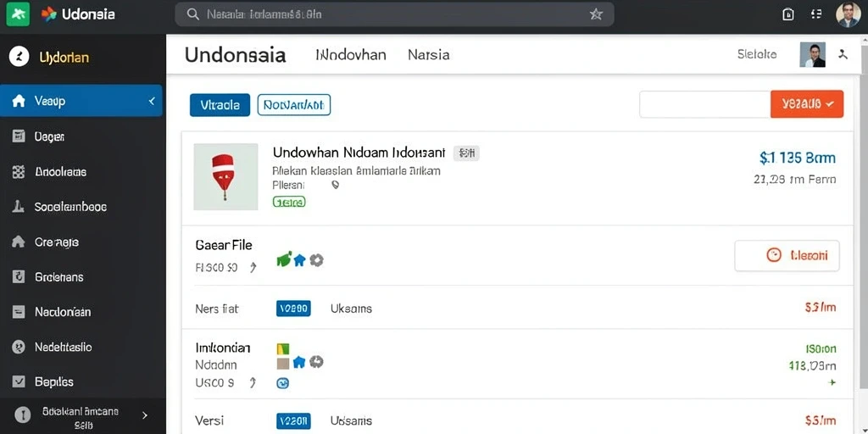The height and width of the screenshot is (434, 868).
Task: Click the Nedehtaslio sidebar icon
Action: [19, 347]
